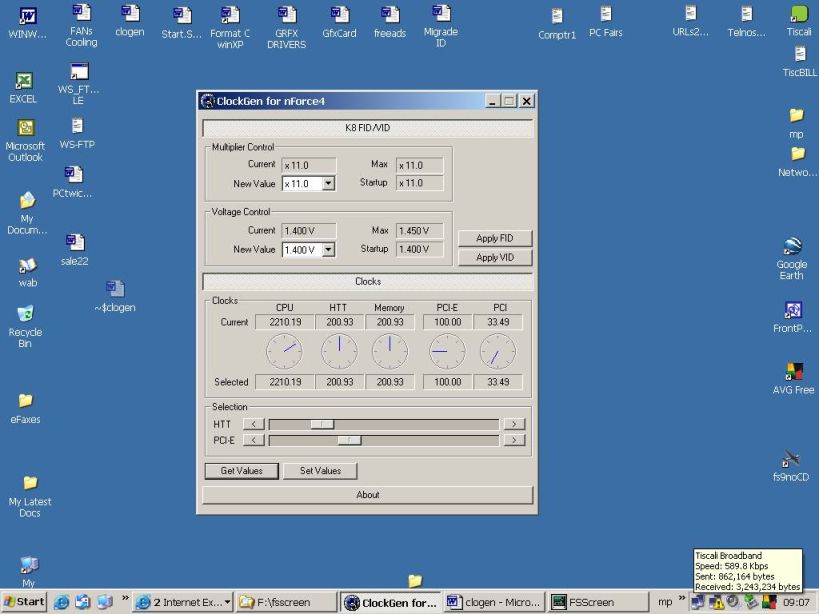Open the EXCEL desktop shortcut

click(x=24, y=82)
